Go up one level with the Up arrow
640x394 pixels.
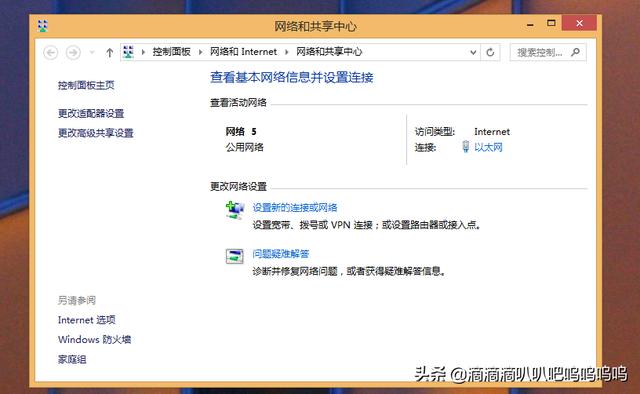[x=109, y=52]
